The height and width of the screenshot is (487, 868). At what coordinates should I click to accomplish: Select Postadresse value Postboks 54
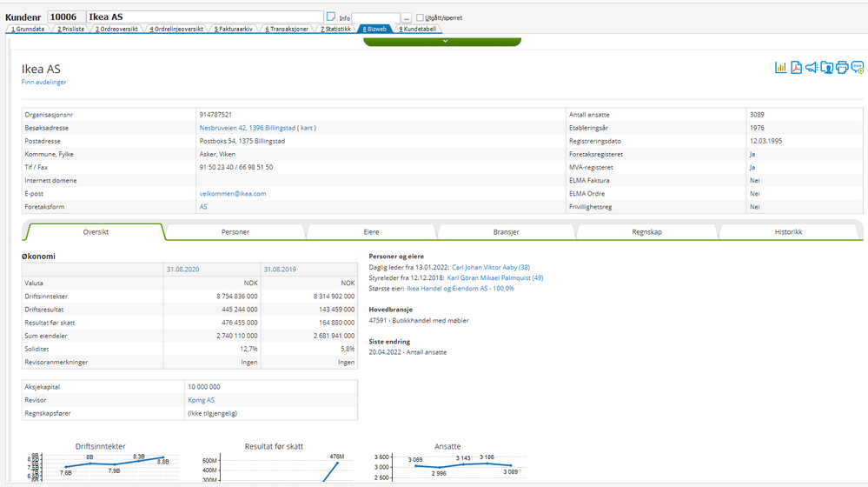242,141
